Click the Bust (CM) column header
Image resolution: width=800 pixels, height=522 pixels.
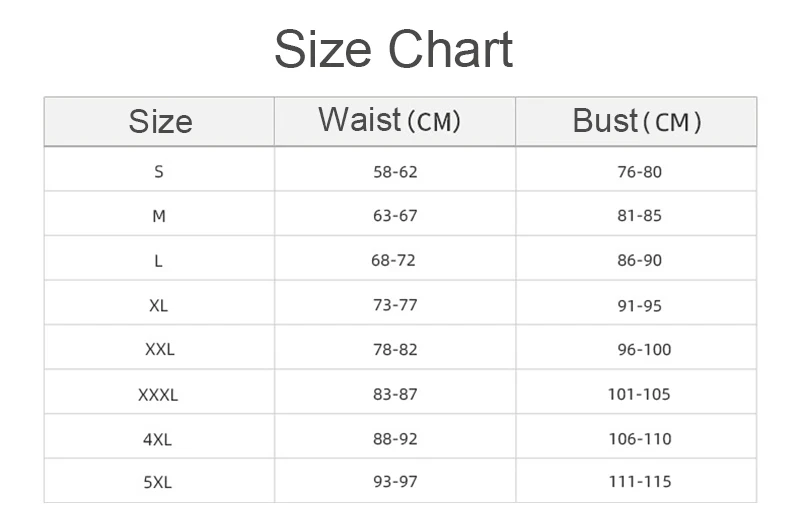637,121
